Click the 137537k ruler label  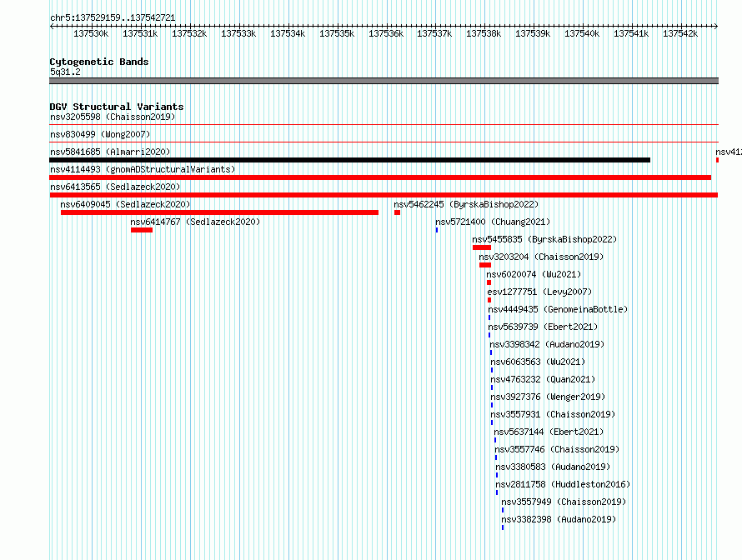pyautogui.click(x=434, y=33)
